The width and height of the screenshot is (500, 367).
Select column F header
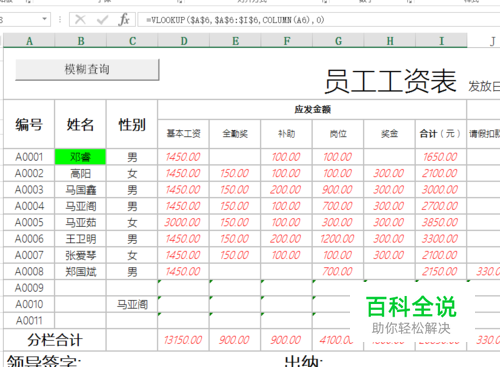click(287, 41)
